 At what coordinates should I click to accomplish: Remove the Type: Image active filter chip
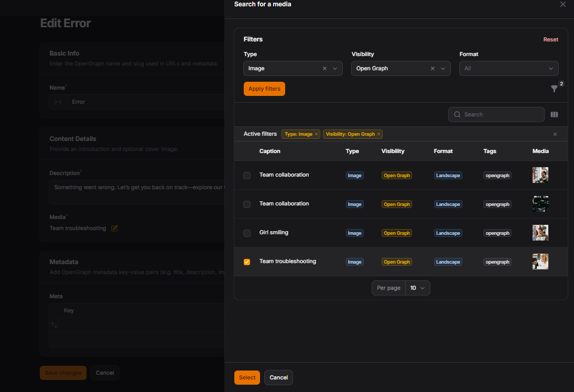(x=316, y=134)
